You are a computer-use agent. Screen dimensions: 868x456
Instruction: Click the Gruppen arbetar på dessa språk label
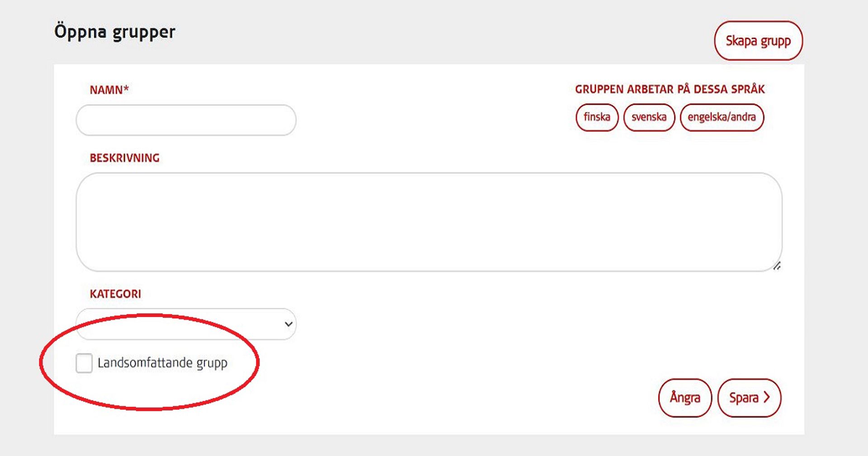click(x=670, y=89)
